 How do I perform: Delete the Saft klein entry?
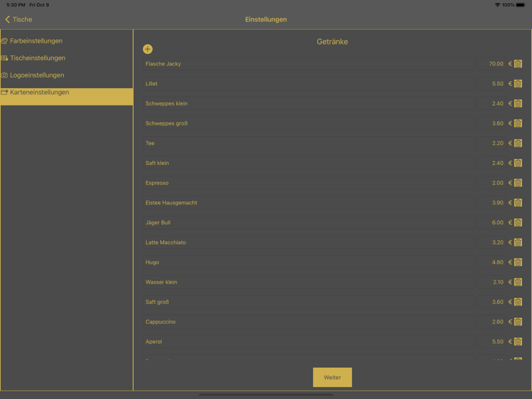[518, 163]
